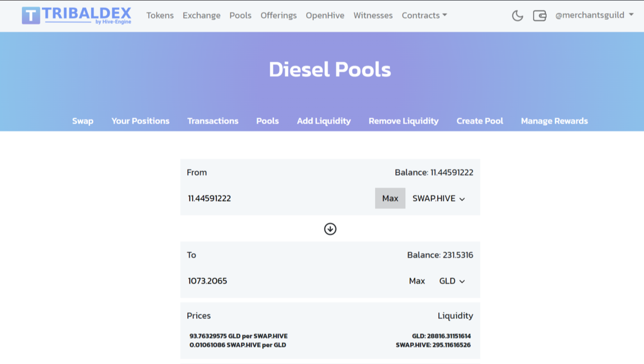Open the Contracts dropdown menu
The image size is (644, 364).
[x=424, y=15]
